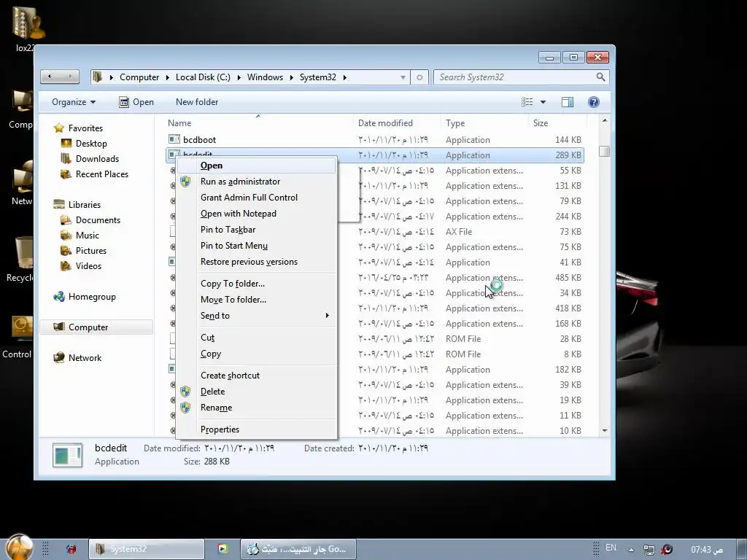747x560 pixels.
Task: Click the Music library icon
Action: (x=66, y=236)
